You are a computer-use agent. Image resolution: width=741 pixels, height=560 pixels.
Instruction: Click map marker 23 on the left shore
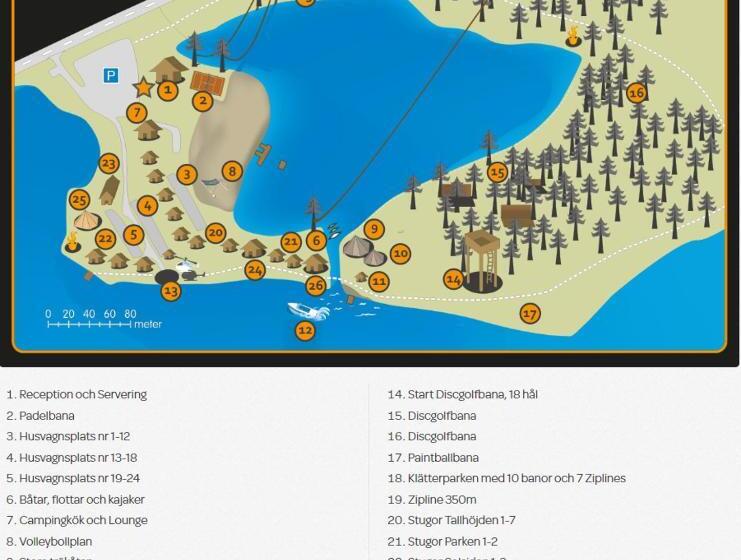point(109,164)
